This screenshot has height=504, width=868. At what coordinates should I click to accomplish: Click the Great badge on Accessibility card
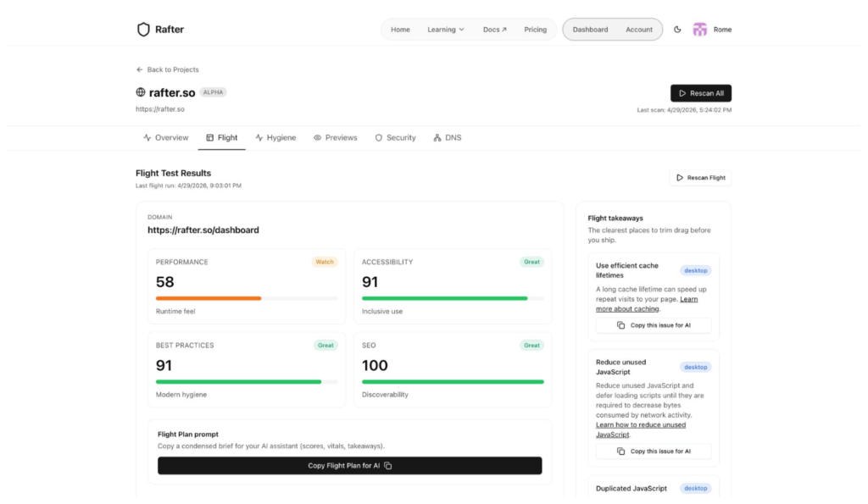(x=531, y=263)
